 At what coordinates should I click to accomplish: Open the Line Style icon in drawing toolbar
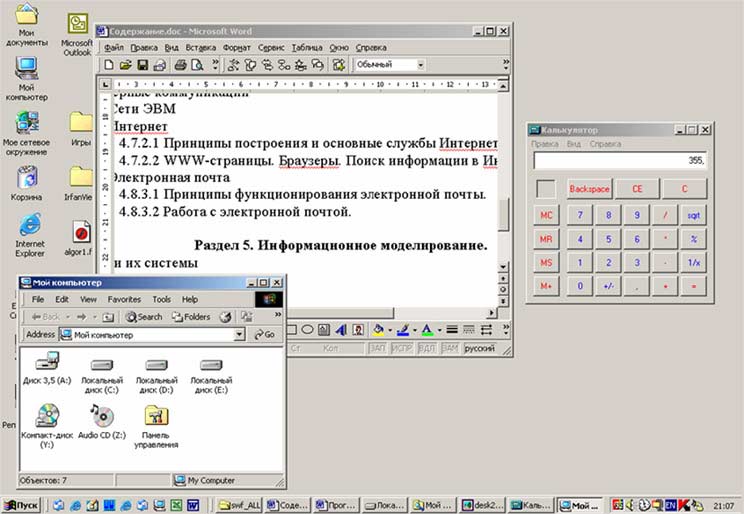[x=452, y=329]
